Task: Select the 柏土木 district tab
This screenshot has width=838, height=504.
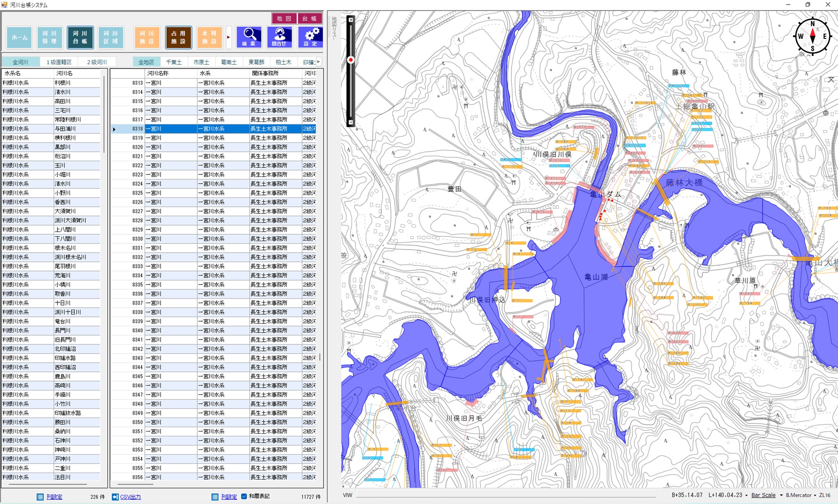Action: 283,62
